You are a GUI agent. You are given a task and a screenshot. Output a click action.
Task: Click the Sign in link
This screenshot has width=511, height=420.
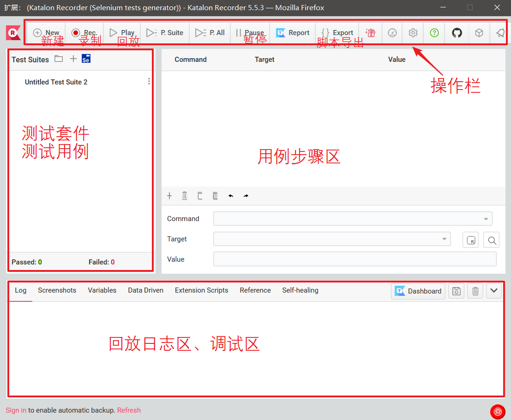coord(16,410)
